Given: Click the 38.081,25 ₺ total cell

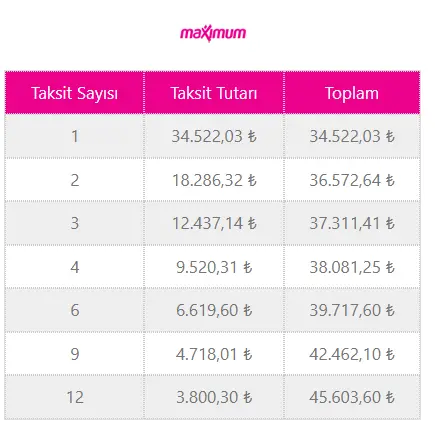Looking at the screenshot, I should [x=352, y=267].
